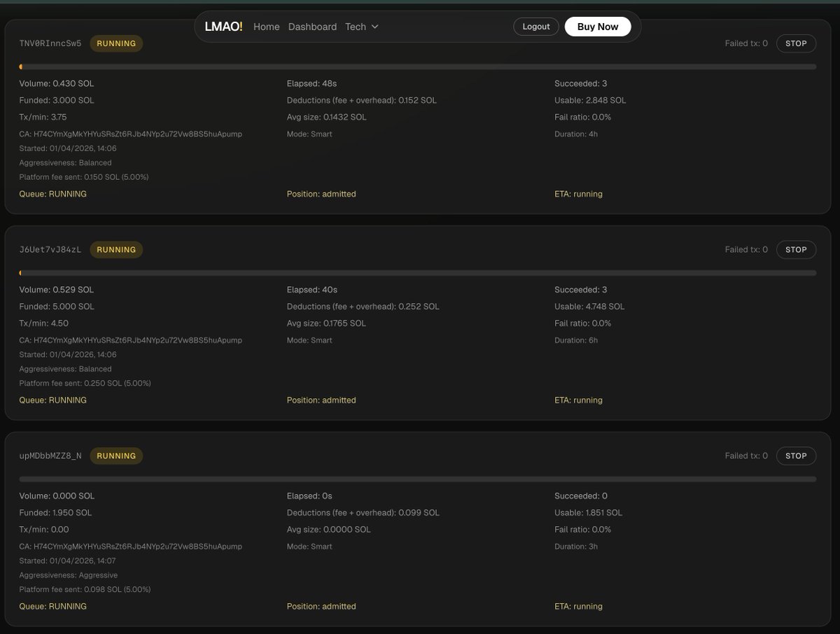The image size is (840, 634).
Task: Click 'Duration: 3h' text
Action: pyautogui.click(x=576, y=547)
